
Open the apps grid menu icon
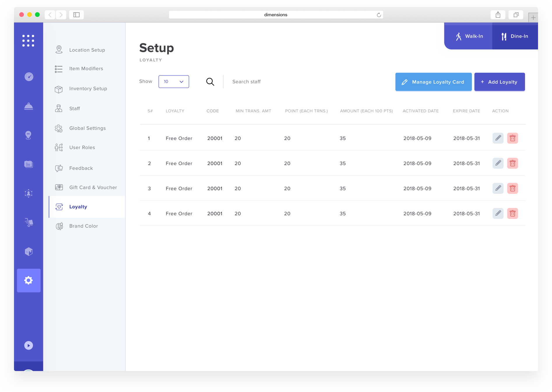pyautogui.click(x=28, y=41)
